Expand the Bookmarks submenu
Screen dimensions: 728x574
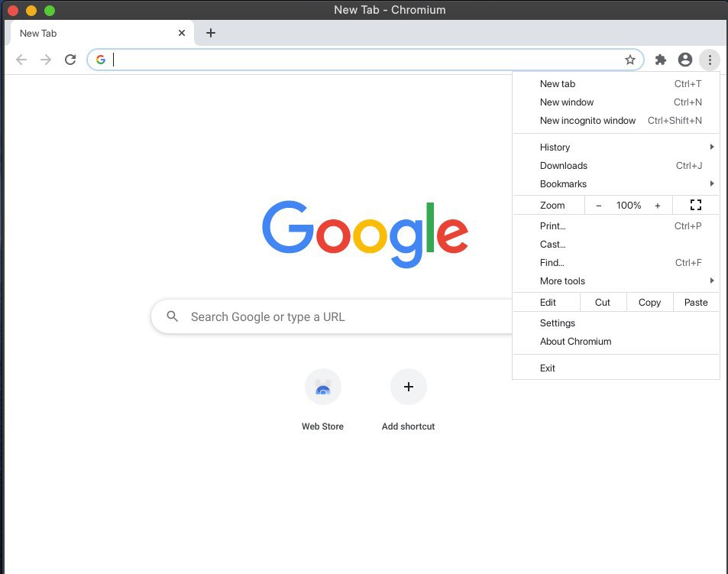(x=616, y=184)
